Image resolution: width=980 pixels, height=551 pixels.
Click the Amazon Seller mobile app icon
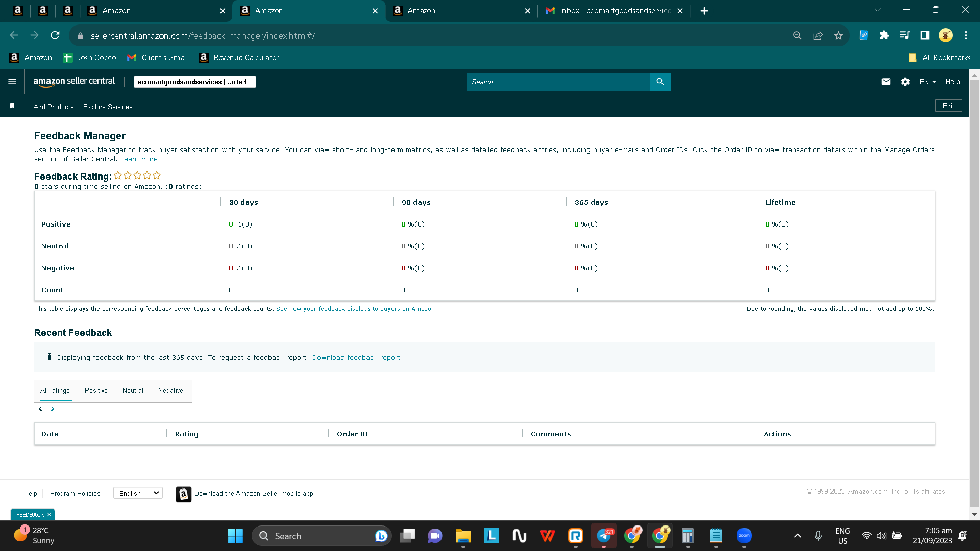(184, 494)
